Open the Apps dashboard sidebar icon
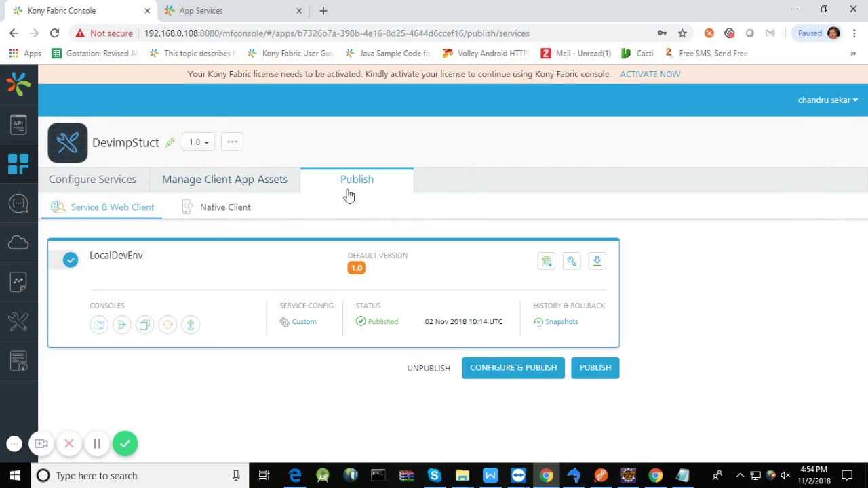This screenshot has height=488, width=868. coord(18,163)
